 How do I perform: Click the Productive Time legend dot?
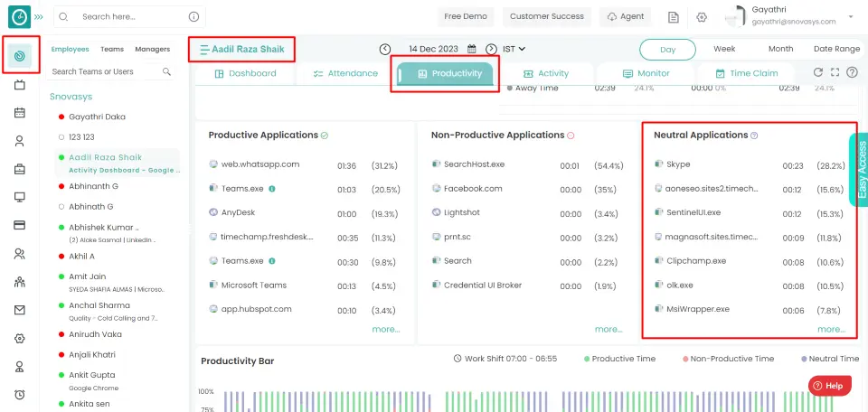[587, 359]
